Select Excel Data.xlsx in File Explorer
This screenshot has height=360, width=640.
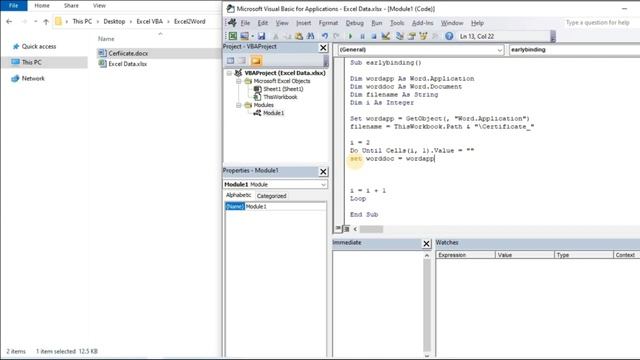[x=127, y=64]
